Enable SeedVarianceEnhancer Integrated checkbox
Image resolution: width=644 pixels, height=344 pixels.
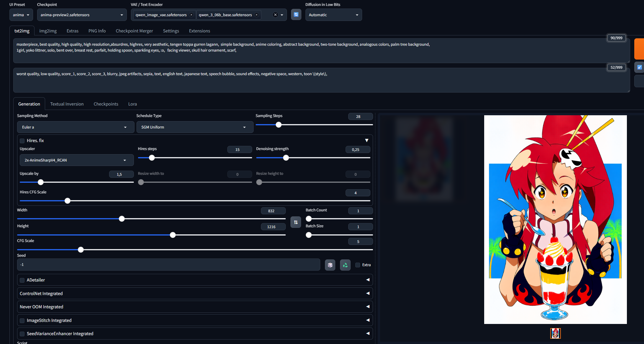point(22,334)
